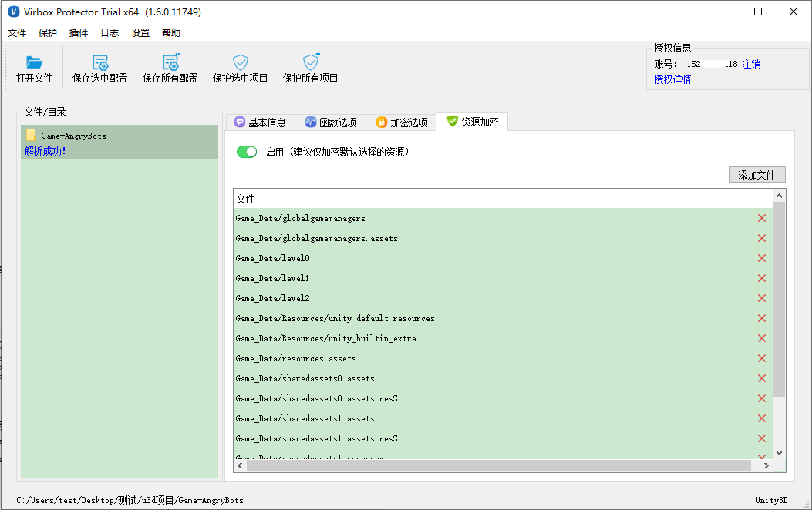Viewport: 812px width, 510px height.
Task: Delete Game_Data/level0 row via red X
Action: pyautogui.click(x=762, y=258)
